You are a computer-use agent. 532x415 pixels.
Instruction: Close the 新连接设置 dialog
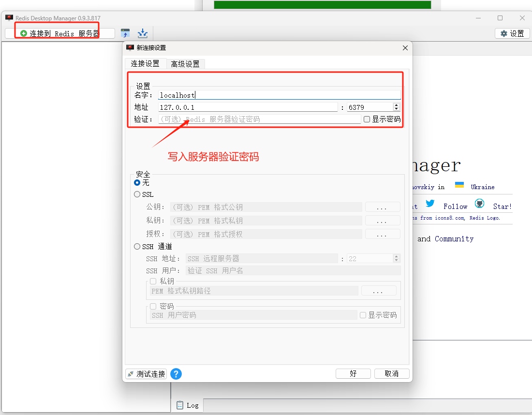(405, 48)
